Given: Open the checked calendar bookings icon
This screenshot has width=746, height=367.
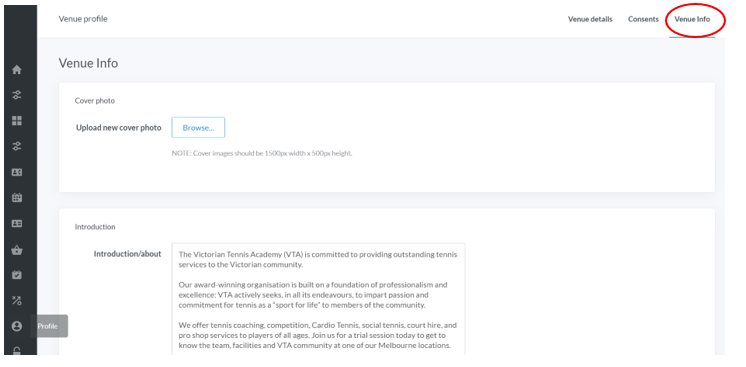Looking at the screenshot, I should pos(17,275).
